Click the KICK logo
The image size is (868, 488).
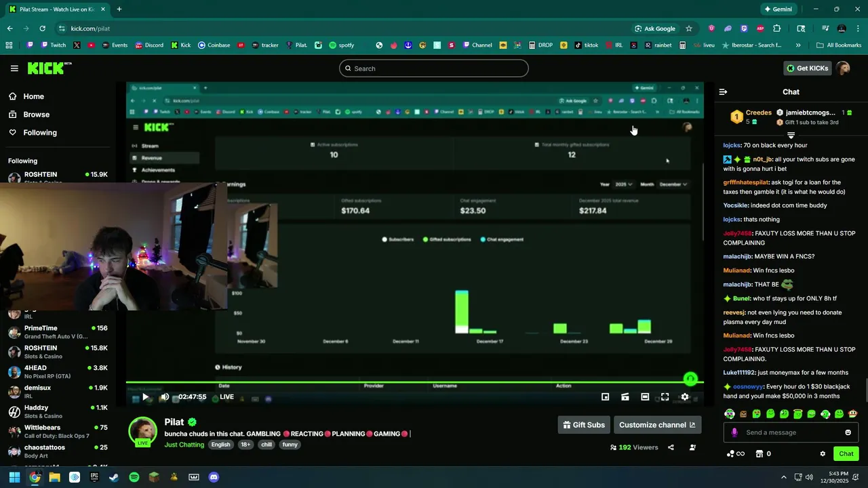pos(49,68)
